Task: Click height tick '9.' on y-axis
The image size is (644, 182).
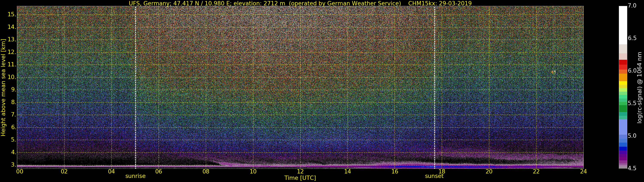Action: pyautogui.click(x=13, y=90)
